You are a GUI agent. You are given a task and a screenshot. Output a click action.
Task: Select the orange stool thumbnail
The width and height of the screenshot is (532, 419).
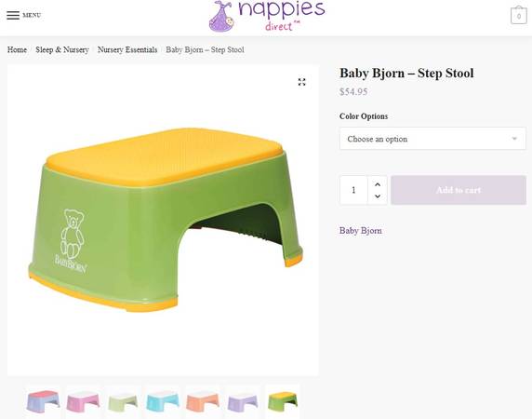point(203,401)
